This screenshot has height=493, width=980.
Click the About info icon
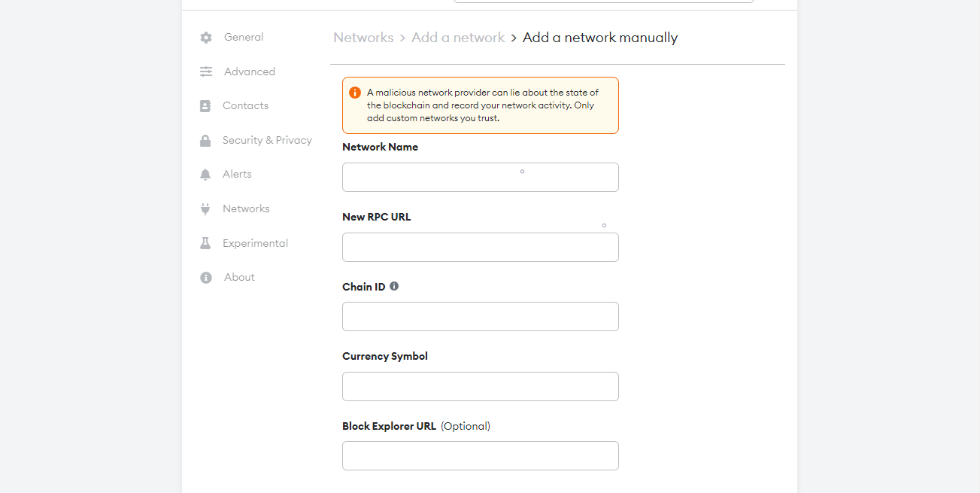tap(206, 278)
